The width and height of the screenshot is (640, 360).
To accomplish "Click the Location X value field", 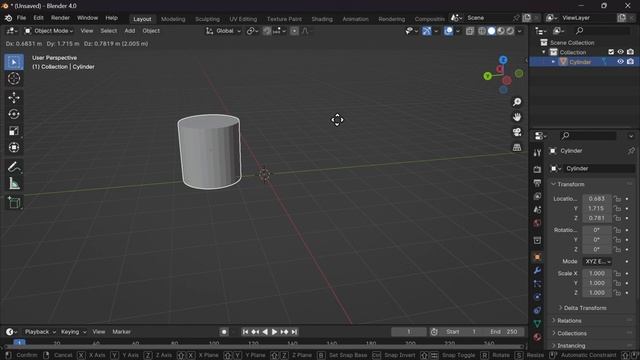I will (x=597, y=199).
